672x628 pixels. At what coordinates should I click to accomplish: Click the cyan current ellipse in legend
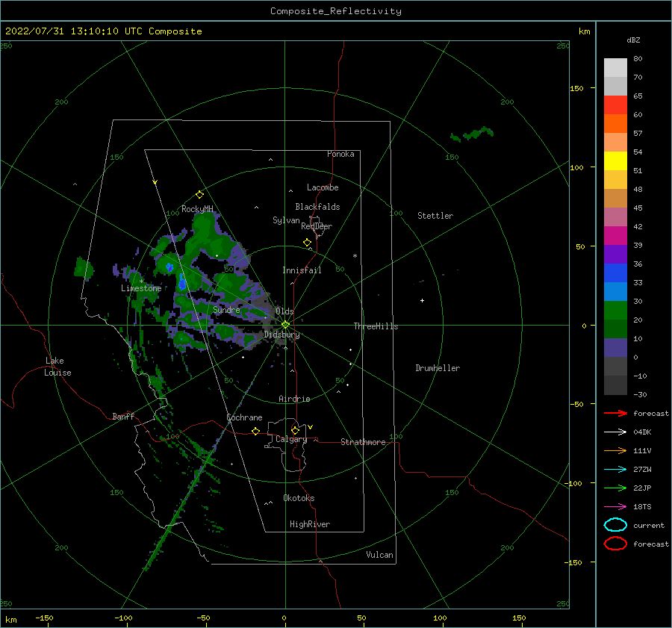(615, 525)
